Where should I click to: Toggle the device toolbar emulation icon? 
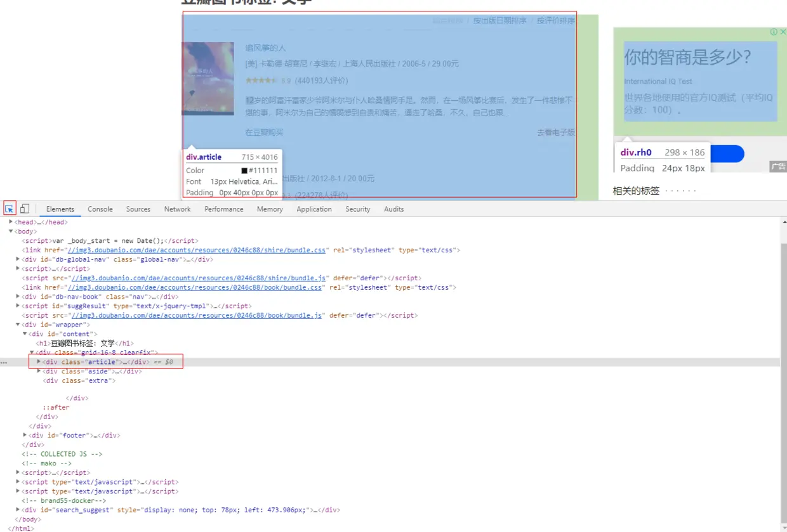coord(25,209)
